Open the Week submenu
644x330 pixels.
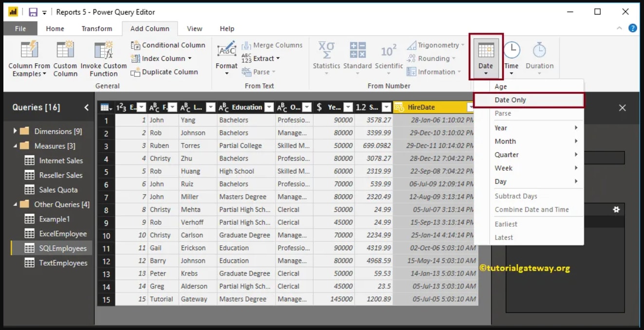click(x=529, y=168)
